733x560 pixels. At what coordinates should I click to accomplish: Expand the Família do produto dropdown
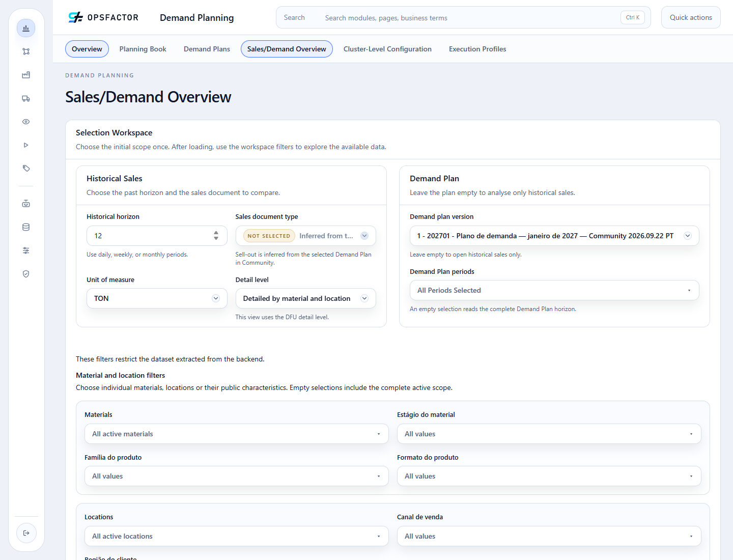pyautogui.click(x=237, y=476)
